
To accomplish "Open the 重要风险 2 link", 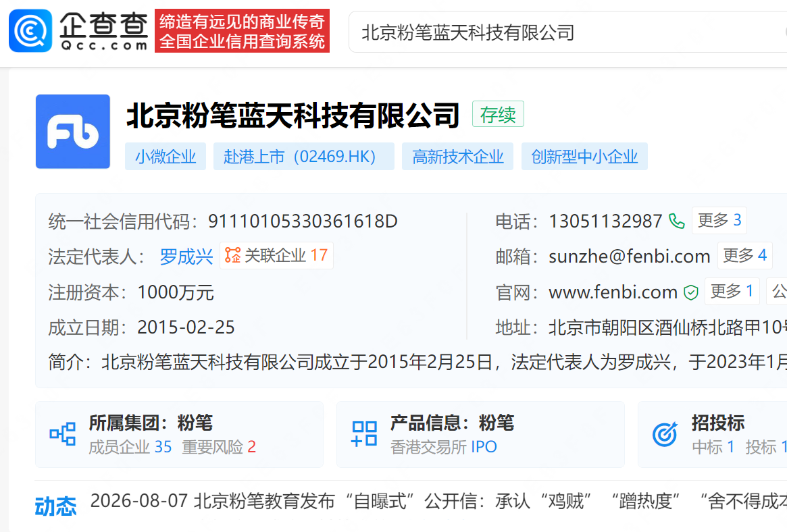I will (x=219, y=447).
